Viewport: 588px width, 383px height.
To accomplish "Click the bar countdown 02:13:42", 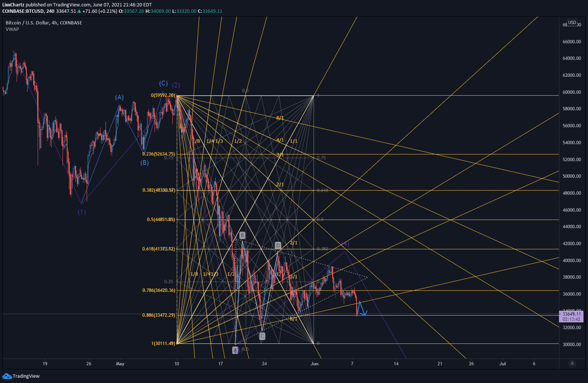I will [571, 319].
